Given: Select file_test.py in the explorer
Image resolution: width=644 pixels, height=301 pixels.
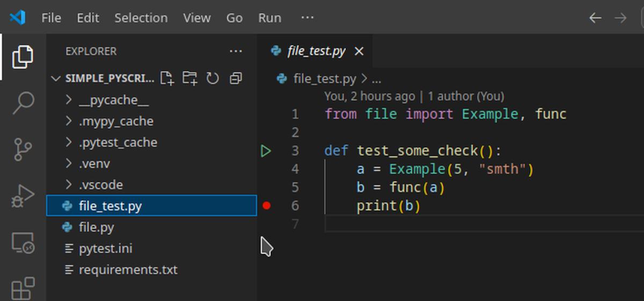Looking at the screenshot, I should click(x=152, y=206).
